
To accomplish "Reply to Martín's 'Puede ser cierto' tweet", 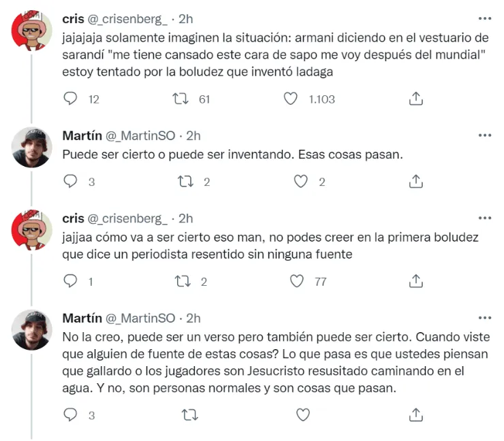I will [x=70, y=181].
